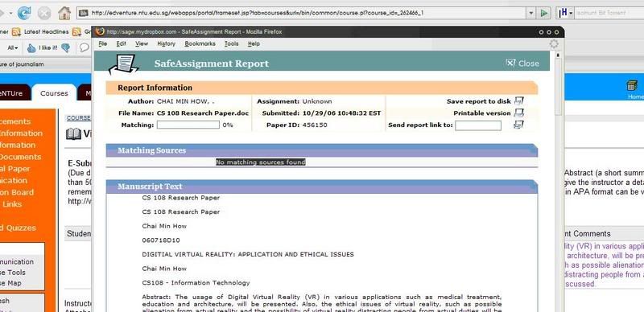The height and width of the screenshot is (312, 644).
Task: Open the All dropdown in toolbar
Action: tap(13, 48)
